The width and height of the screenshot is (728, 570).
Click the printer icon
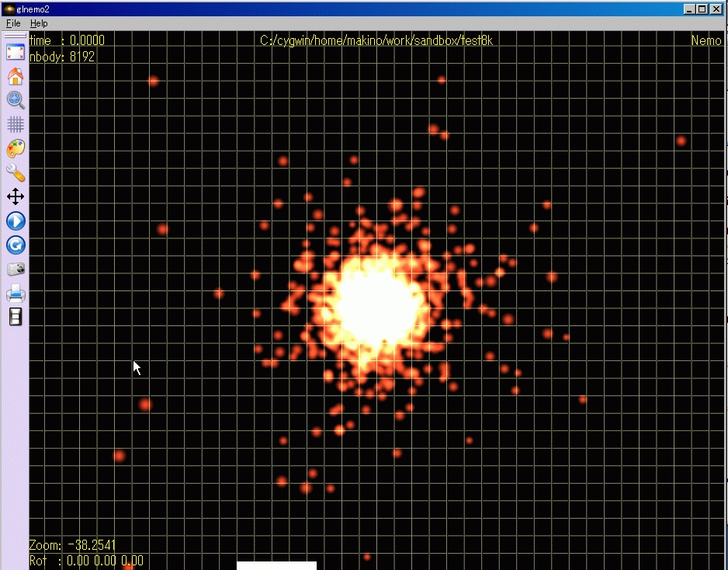tap(16, 294)
